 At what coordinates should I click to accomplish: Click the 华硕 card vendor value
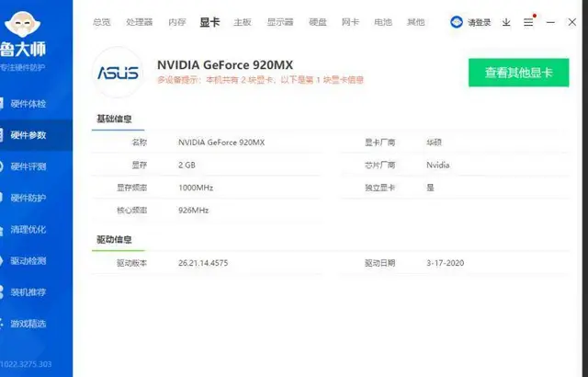point(434,143)
